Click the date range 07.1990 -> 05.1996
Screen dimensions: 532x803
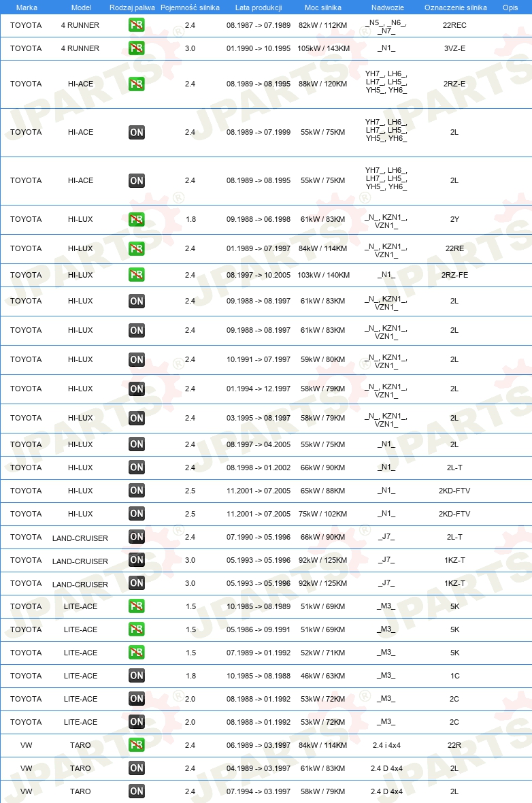tap(259, 537)
